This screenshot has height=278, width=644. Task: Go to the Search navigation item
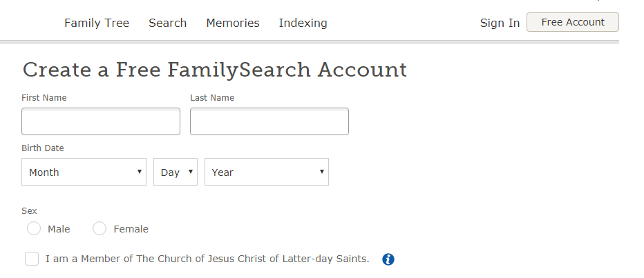tap(168, 23)
